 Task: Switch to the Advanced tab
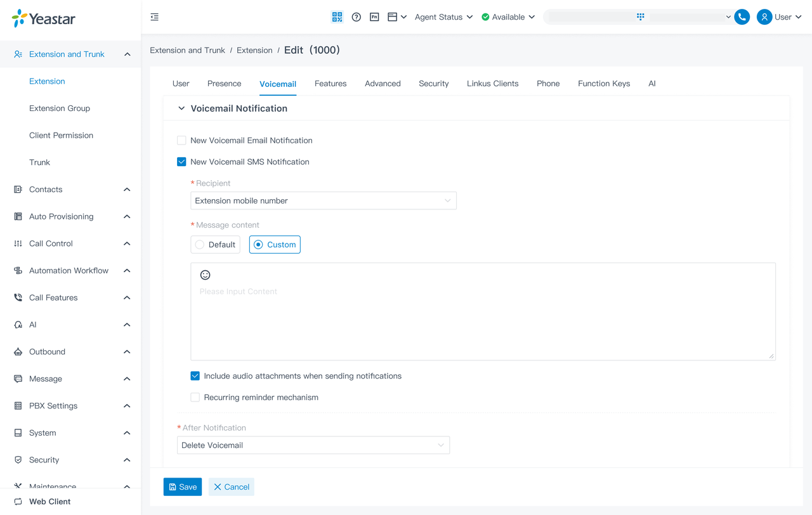pyautogui.click(x=383, y=84)
